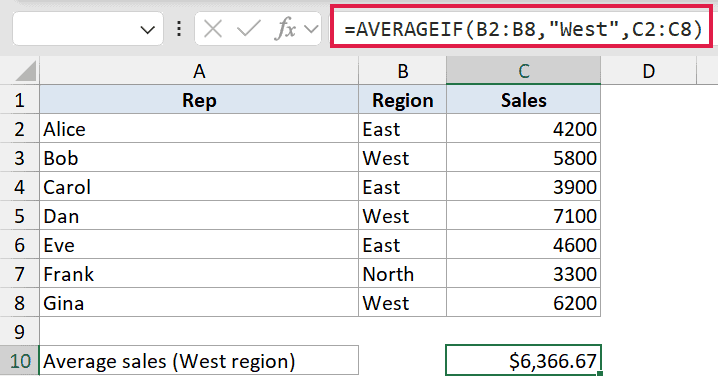Select row 4 header
718x376 pixels.
pyautogui.click(x=20, y=186)
